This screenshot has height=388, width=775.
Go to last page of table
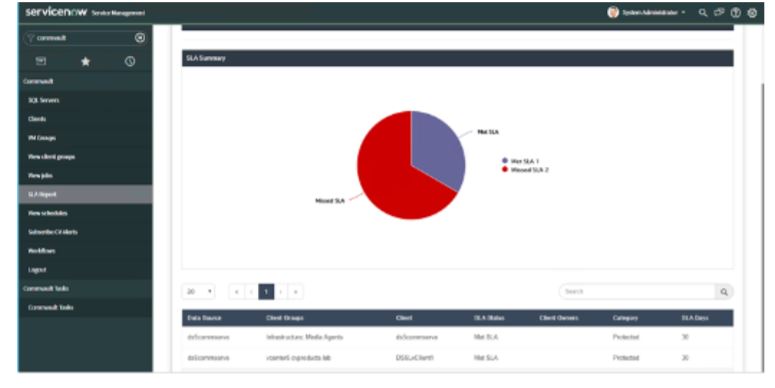[296, 292]
